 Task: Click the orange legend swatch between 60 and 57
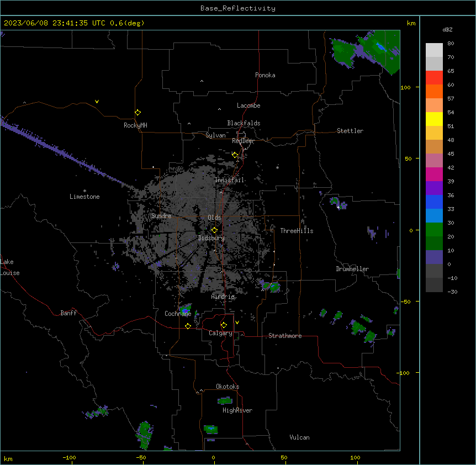click(x=434, y=91)
